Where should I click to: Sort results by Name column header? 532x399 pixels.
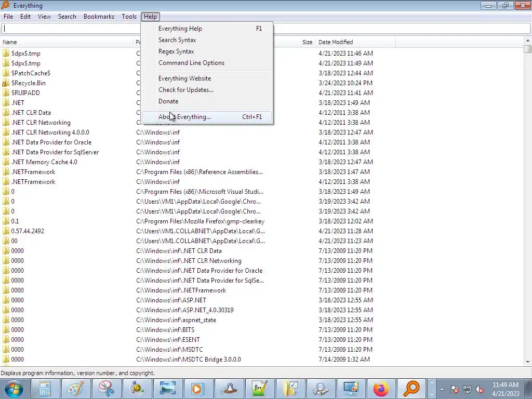(67, 42)
